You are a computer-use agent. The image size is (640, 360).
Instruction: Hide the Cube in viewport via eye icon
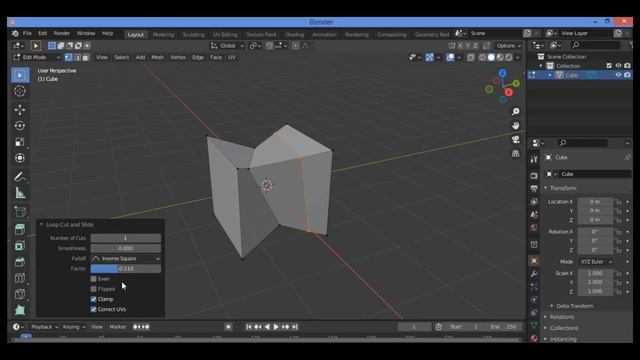tap(618, 75)
